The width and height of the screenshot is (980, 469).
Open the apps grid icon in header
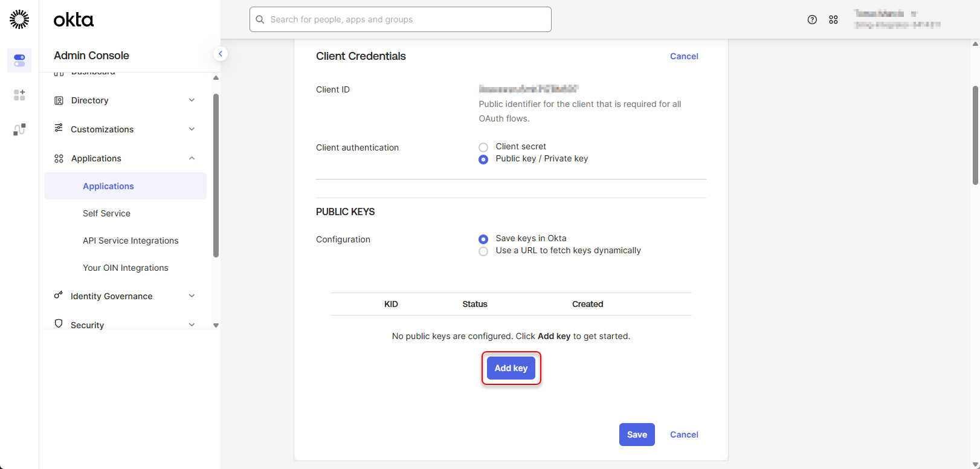click(x=833, y=20)
